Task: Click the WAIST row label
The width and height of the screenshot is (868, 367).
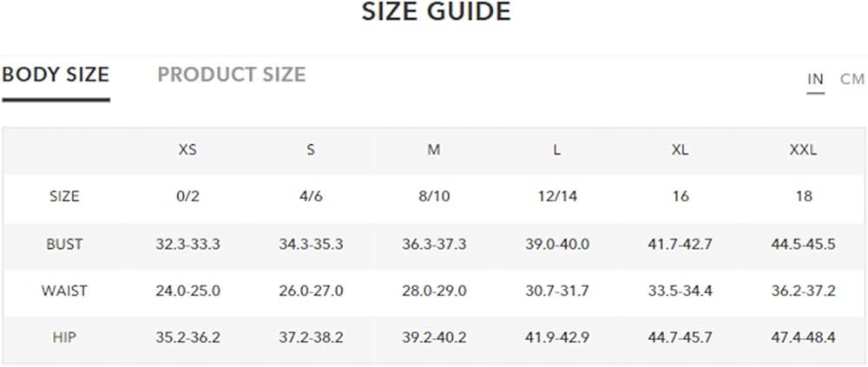Action: 64,291
